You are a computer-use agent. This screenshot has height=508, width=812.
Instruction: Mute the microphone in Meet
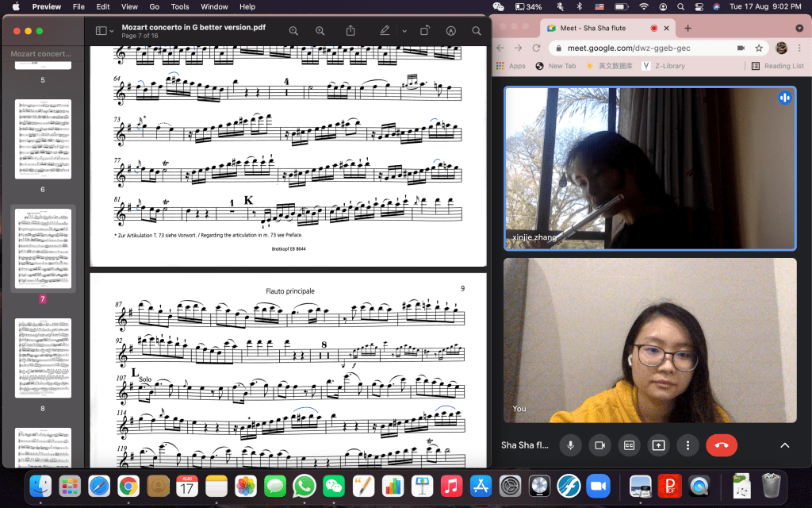tap(569, 445)
